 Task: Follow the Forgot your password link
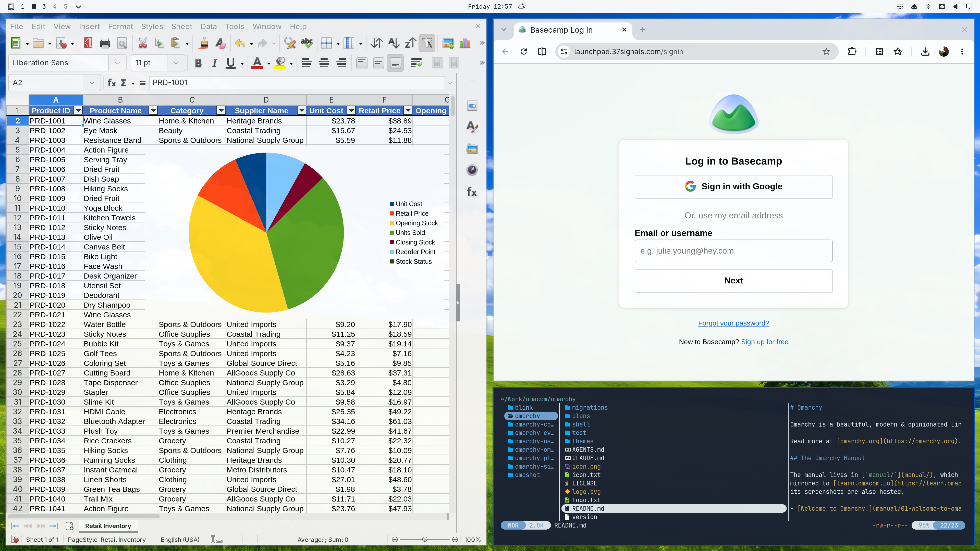733,323
